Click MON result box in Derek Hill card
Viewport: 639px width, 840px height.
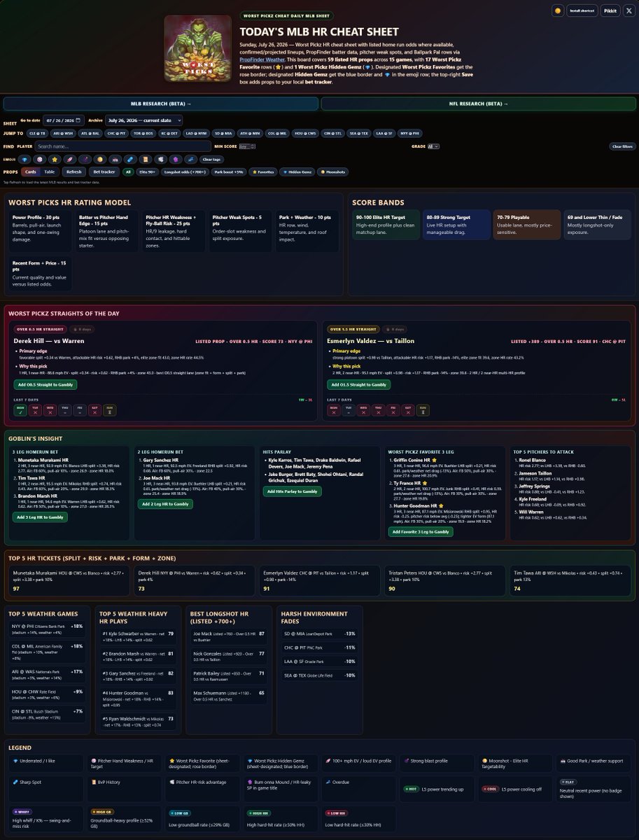[x=20, y=409]
